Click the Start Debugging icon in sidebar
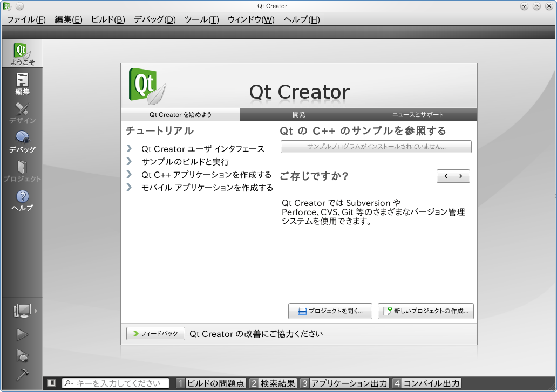Screen dimensions: 557x392 22,356
